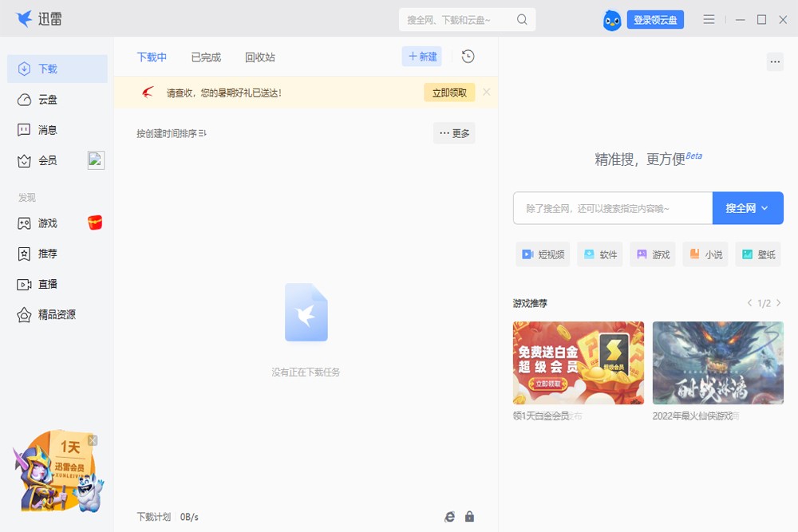Open the download history clock icon
798x532 pixels.
coord(468,57)
